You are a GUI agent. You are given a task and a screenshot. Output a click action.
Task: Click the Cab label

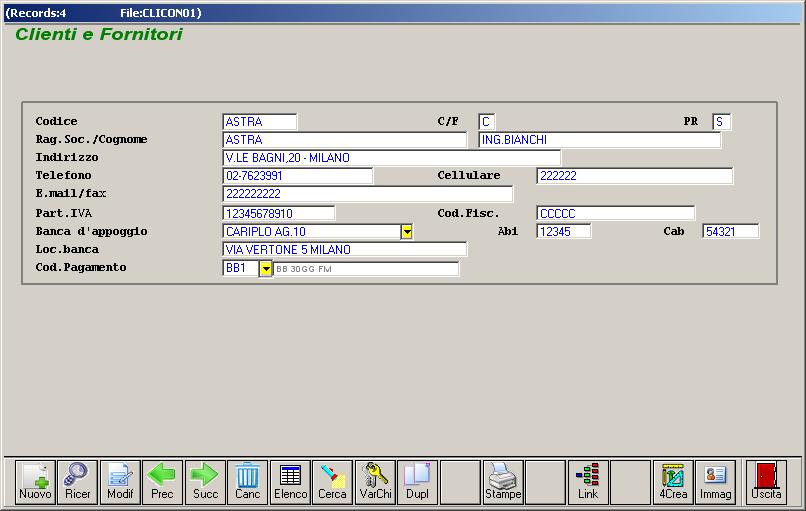point(673,231)
